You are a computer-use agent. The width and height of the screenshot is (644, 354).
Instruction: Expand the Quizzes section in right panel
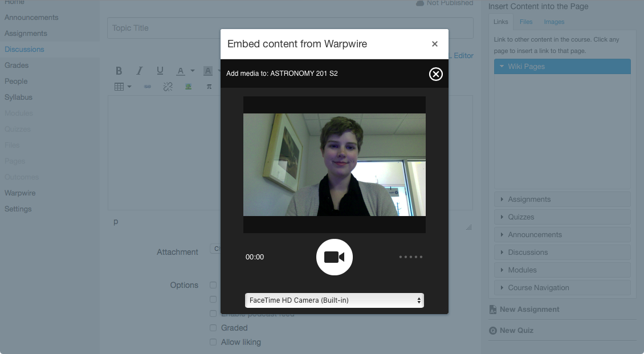(563, 217)
